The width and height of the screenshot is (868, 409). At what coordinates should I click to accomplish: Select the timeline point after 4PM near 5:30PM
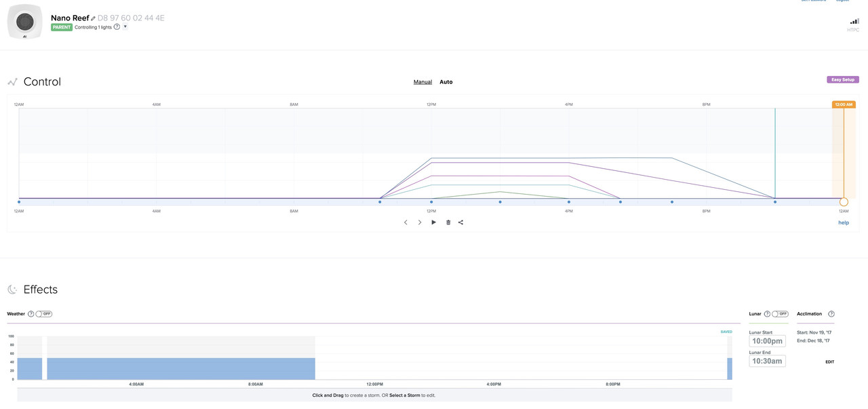(x=620, y=201)
